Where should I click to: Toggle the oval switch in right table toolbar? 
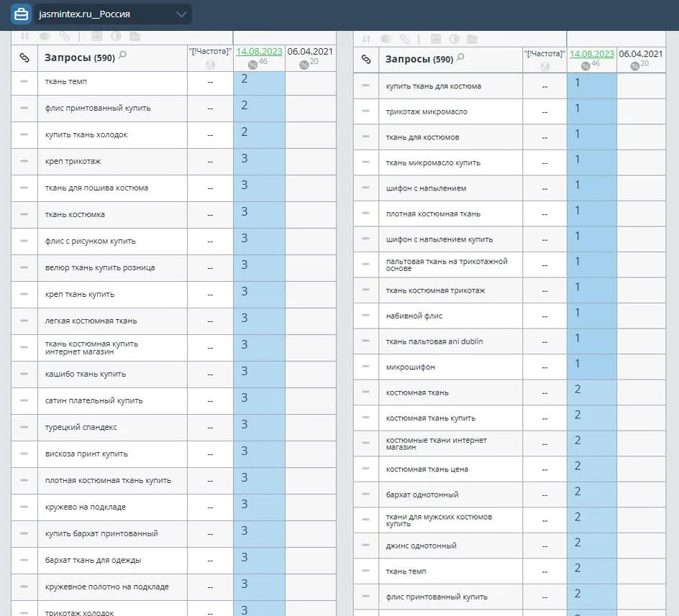386,39
